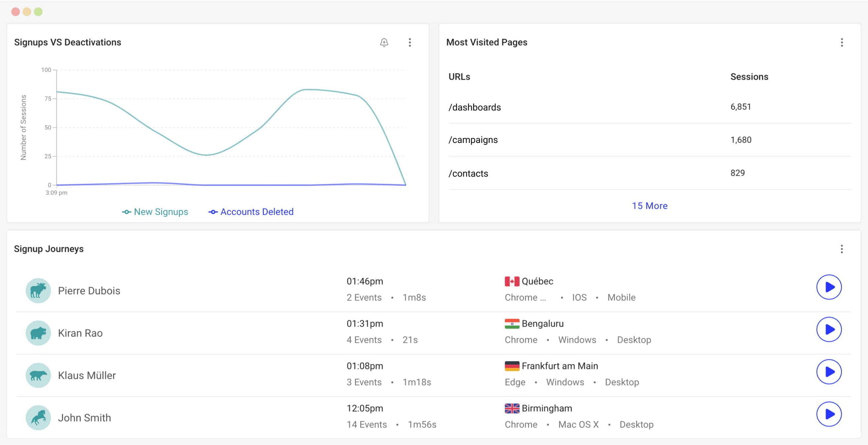Open the Most Visited Pages options menu

842,42
